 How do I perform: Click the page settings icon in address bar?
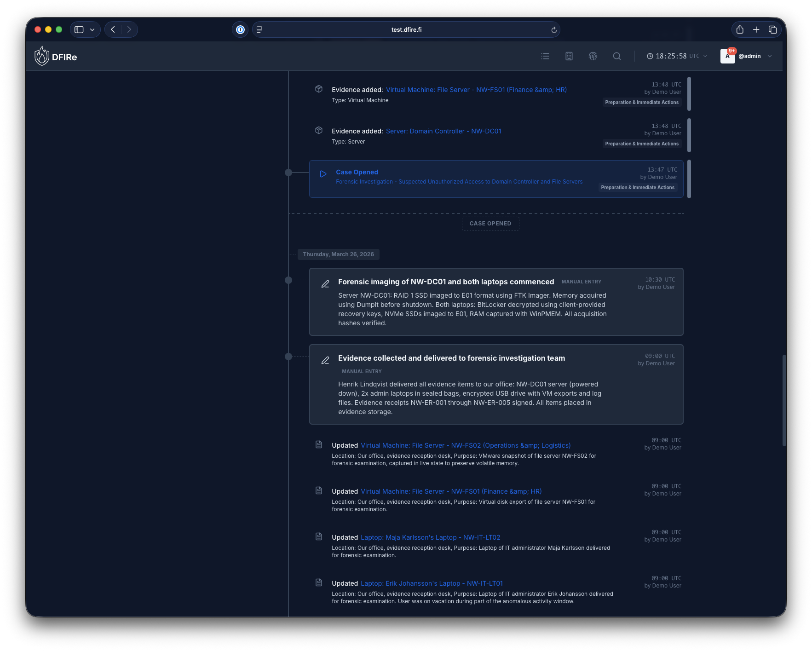pos(259,29)
